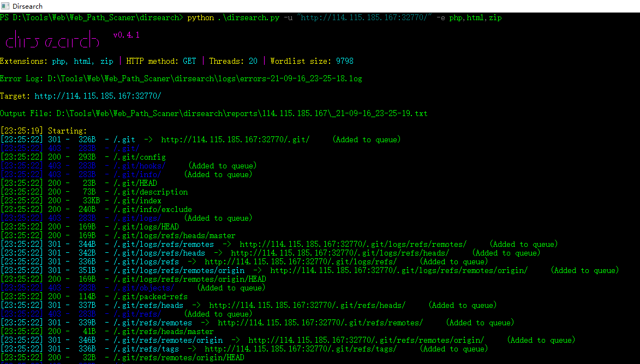Click the Dirsearch window title icon

(x=5, y=6)
